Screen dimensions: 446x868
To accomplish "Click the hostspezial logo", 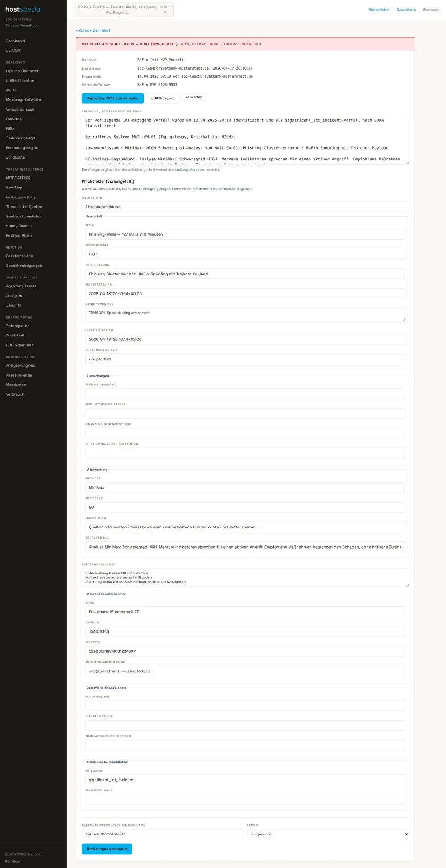I will [23, 9].
